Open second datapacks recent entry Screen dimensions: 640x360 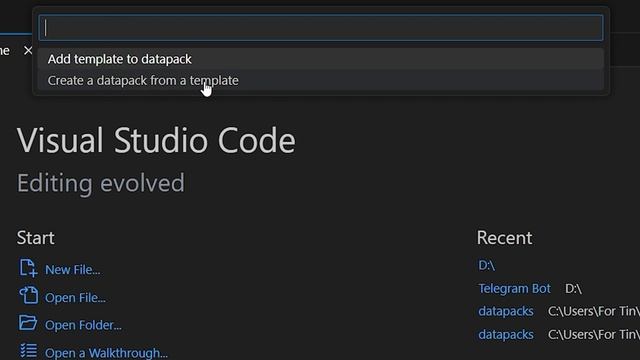(506, 335)
